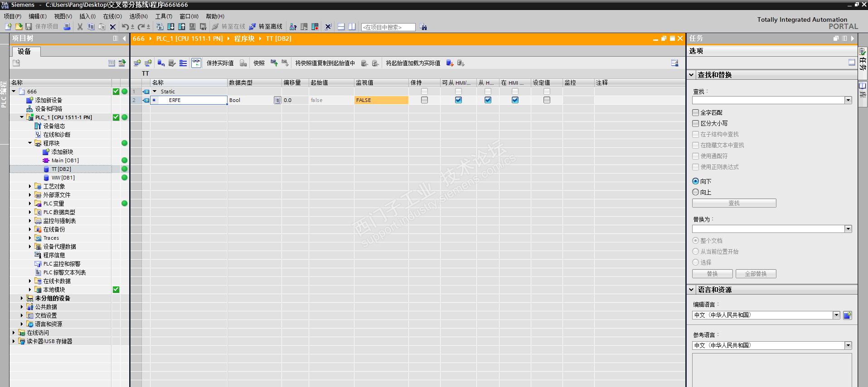Screen dimensions: 868x387
Task: Click the details view icon in project tree
Action: tap(112, 63)
